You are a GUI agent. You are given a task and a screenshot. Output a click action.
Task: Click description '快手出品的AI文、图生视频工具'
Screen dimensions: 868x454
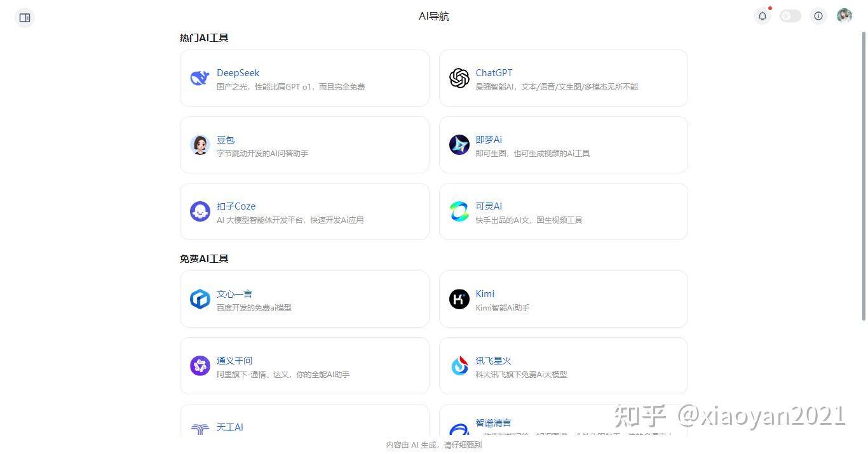coord(529,220)
